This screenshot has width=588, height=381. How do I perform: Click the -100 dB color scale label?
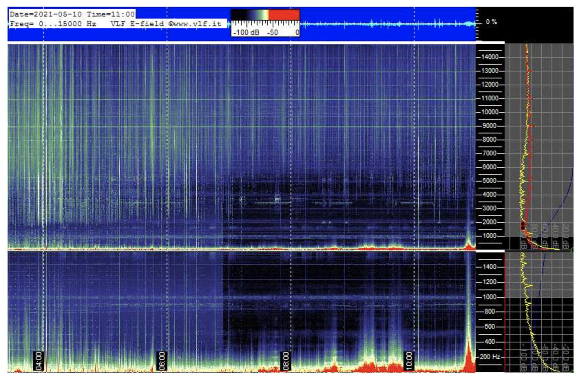(x=246, y=33)
